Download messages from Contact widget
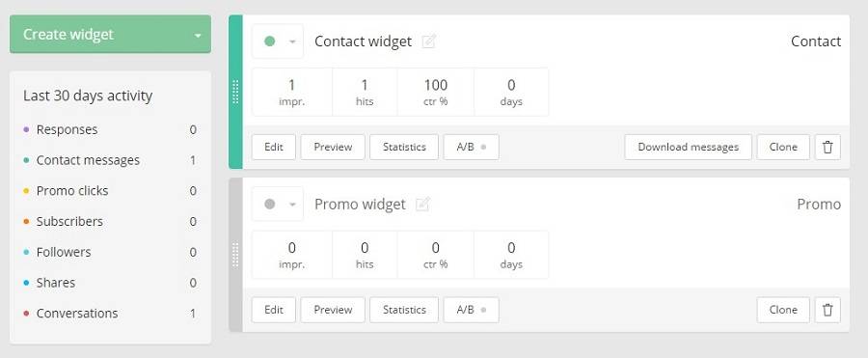Image resolution: width=868 pixels, height=358 pixels. point(688,148)
